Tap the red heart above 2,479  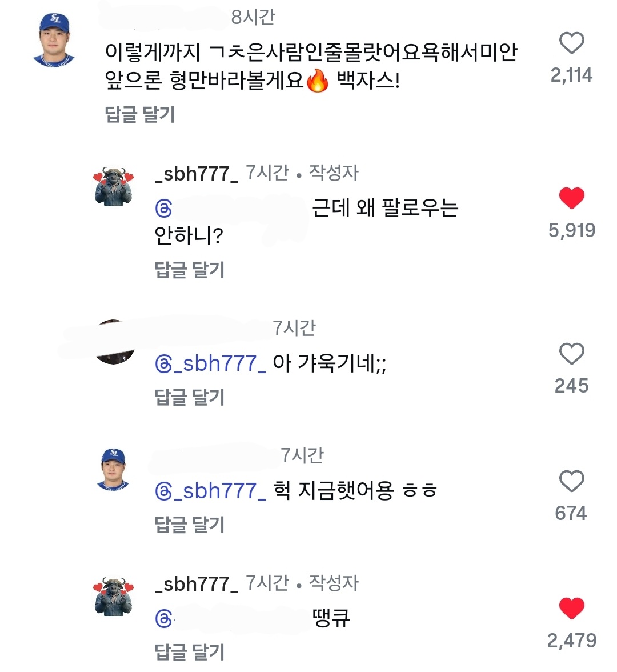tap(571, 609)
